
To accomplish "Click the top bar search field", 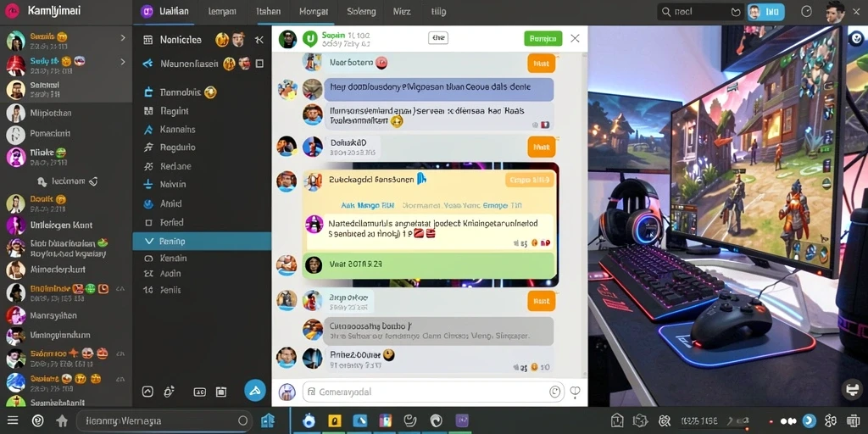I will click(700, 12).
